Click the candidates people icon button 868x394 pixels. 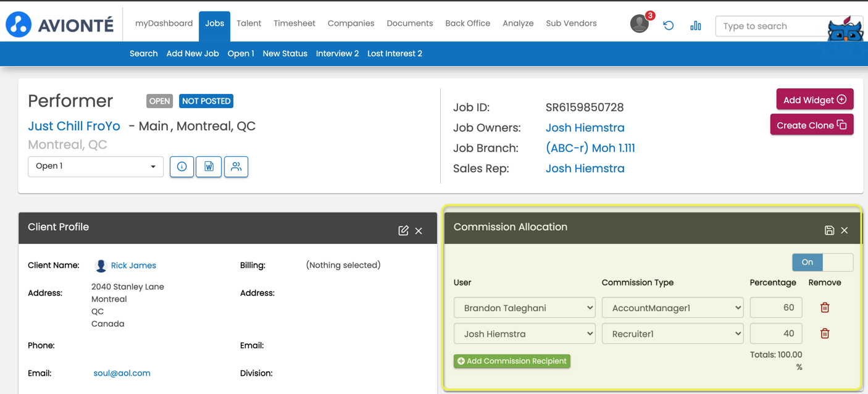point(236,167)
